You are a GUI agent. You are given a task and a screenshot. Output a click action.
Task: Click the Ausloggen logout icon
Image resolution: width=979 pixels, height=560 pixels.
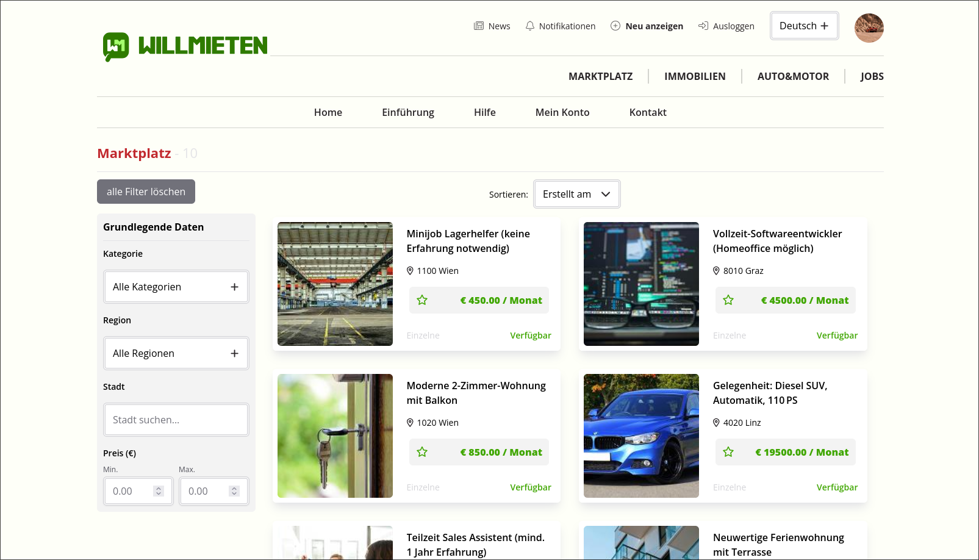tap(703, 26)
